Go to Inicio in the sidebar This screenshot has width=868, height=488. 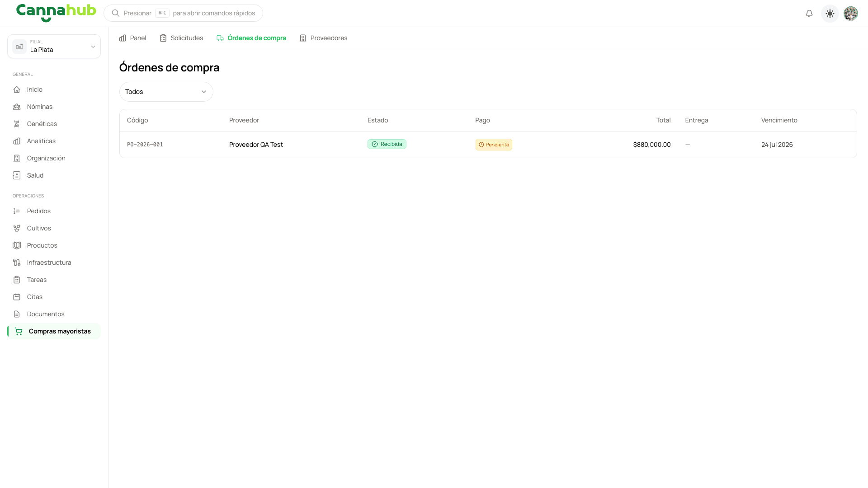54,89
